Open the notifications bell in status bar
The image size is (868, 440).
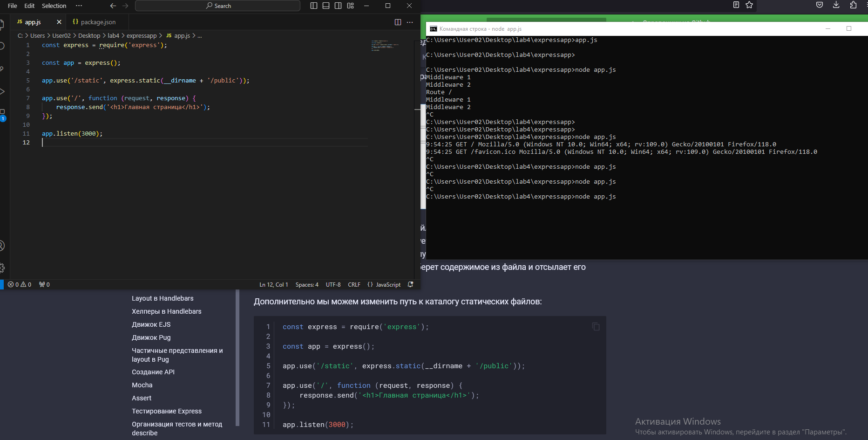coord(410,284)
